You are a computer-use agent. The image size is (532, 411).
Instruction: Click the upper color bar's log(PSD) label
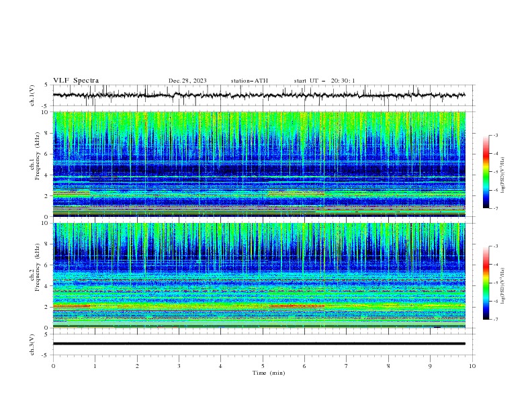(x=502, y=175)
